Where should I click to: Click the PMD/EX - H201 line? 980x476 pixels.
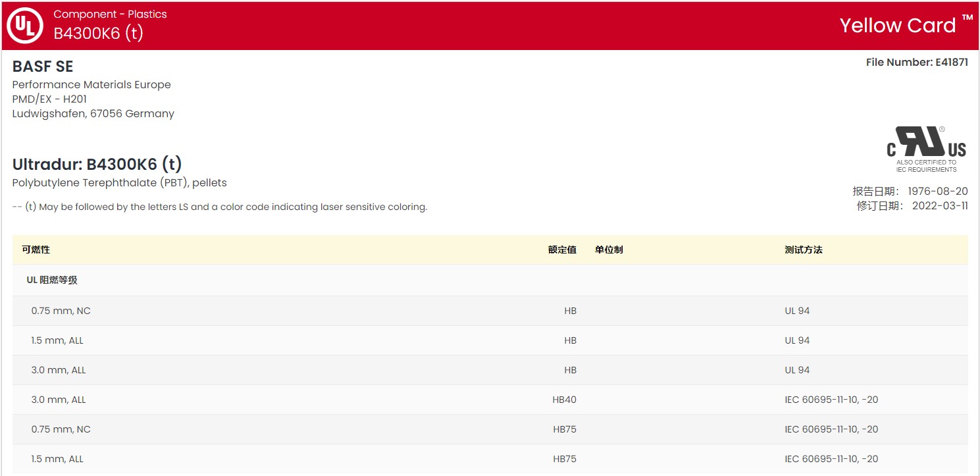click(49, 99)
